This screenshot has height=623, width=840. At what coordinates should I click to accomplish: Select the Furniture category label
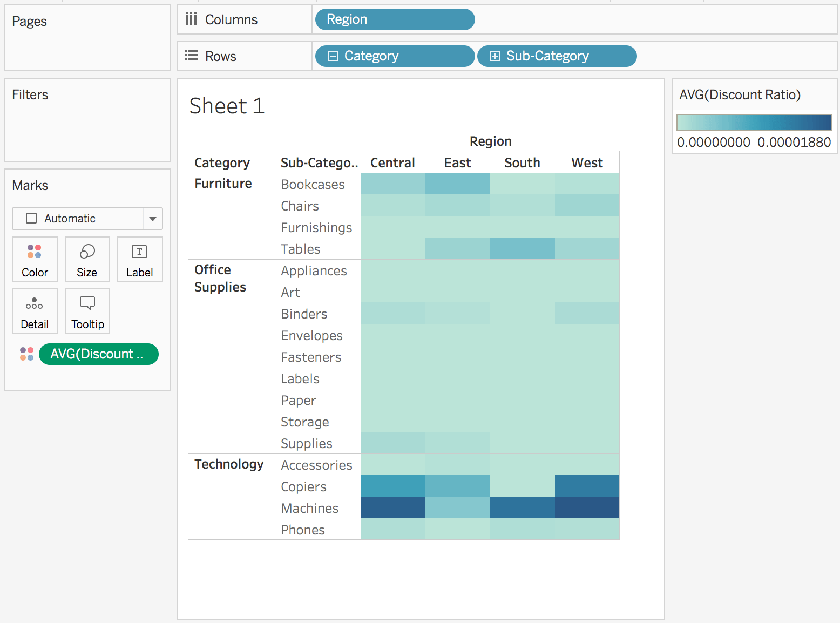click(x=223, y=184)
